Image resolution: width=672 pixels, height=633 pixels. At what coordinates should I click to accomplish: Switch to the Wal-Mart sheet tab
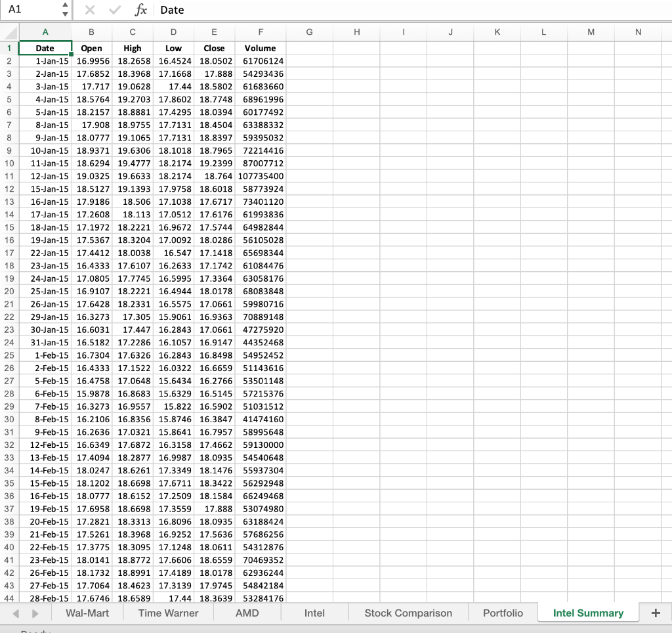(x=87, y=613)
